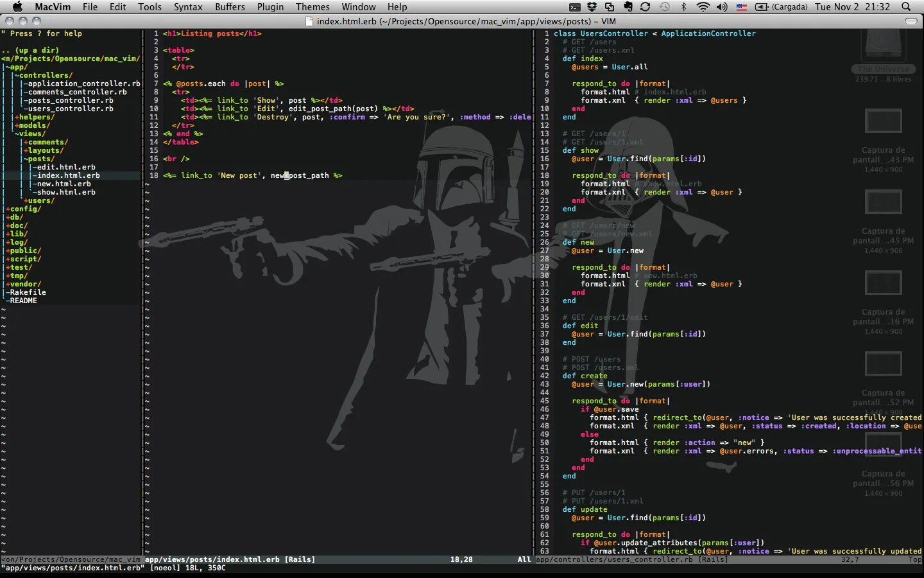Open the Time Machine status icon
Image resolution: width=924 pixels, height=578 pixels.
click(x=664, y=6)
